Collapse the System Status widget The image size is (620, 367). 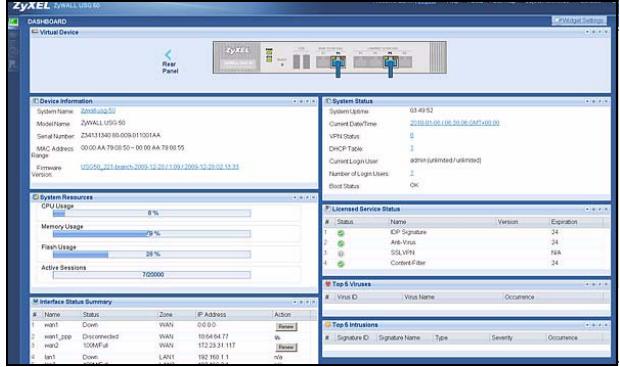pos(587,101)
